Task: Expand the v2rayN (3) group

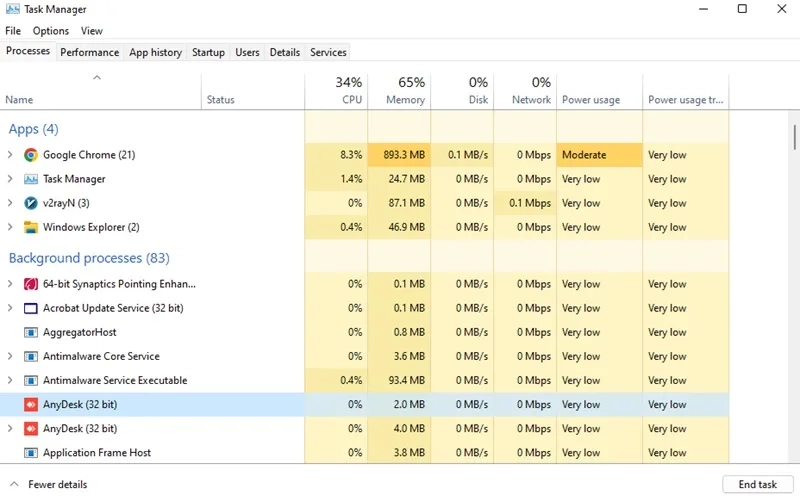Action: pyautogui.click(x=10, y=203)
